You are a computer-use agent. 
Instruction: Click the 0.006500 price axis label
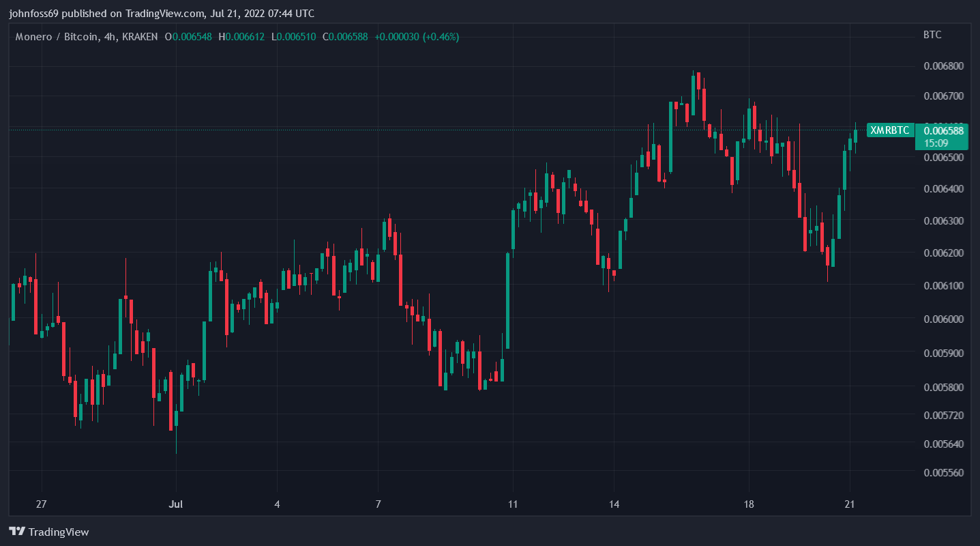(x=944, y=158)
